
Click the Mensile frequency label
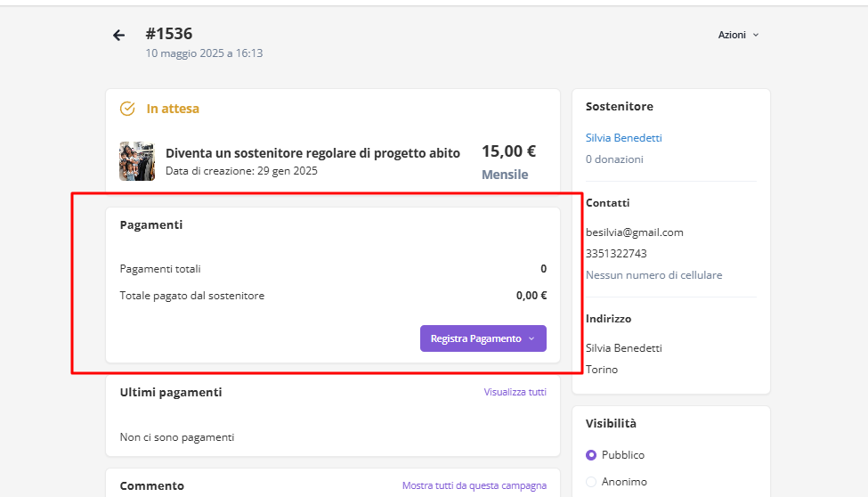505,175
